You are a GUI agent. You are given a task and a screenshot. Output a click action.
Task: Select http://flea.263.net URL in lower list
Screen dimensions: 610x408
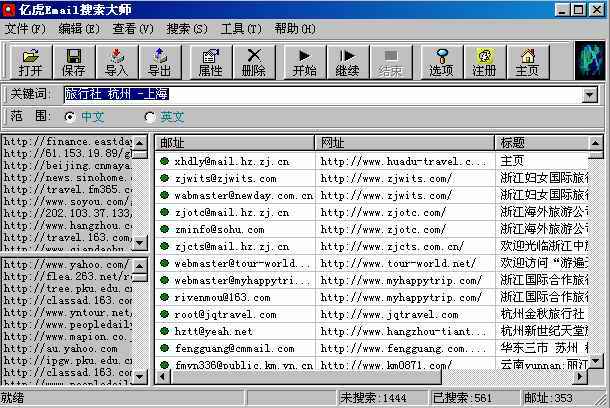tap(67, 277)
